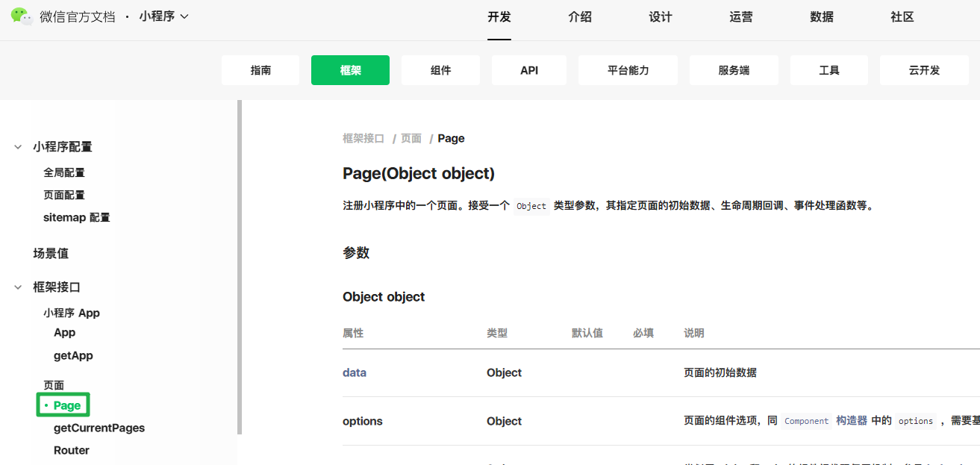Open the 组件 sub-navigation button
The width and height of the screenshot is (980, 465).
pos(440,70)
